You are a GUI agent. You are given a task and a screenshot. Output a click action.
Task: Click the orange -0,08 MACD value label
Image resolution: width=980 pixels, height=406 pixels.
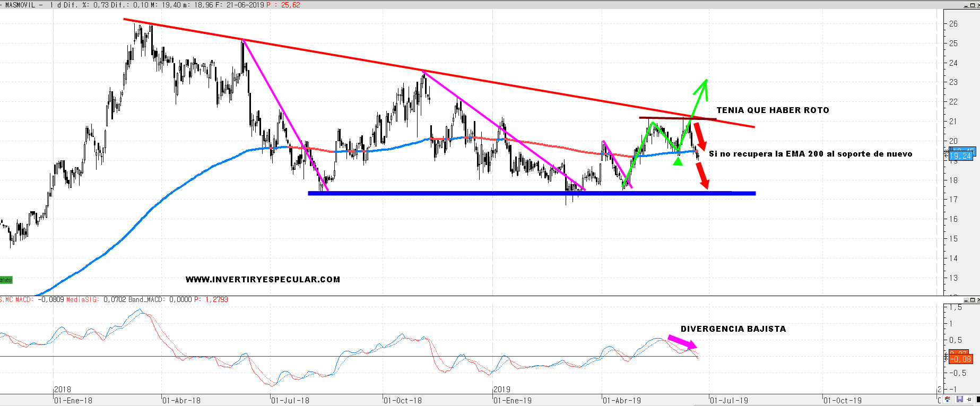click(961, 359)
